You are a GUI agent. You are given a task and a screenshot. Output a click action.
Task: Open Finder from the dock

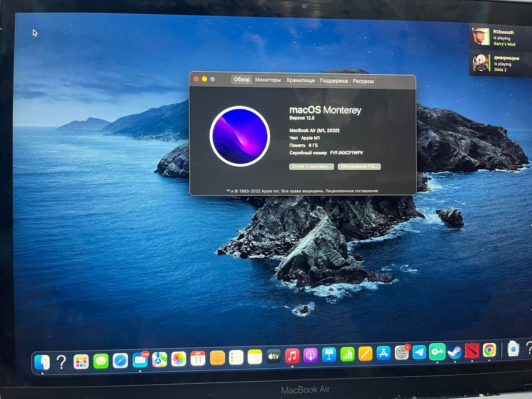(42, 362)
